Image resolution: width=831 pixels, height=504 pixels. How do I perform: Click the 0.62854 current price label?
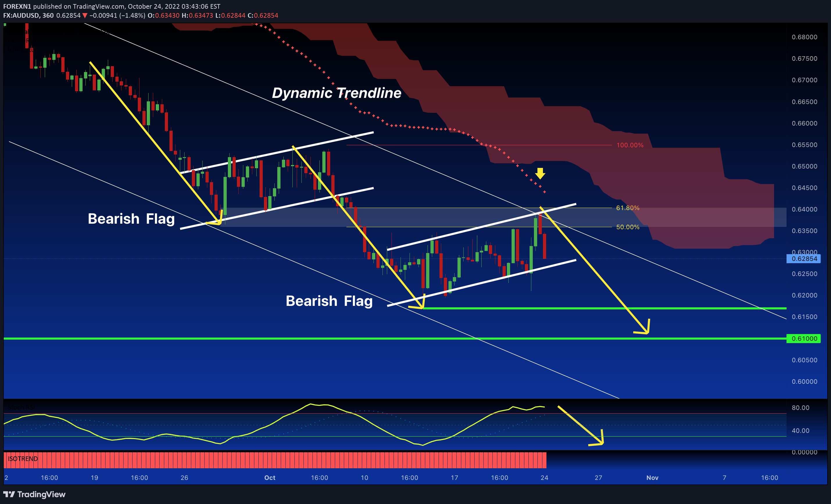(x=804, y=259)
